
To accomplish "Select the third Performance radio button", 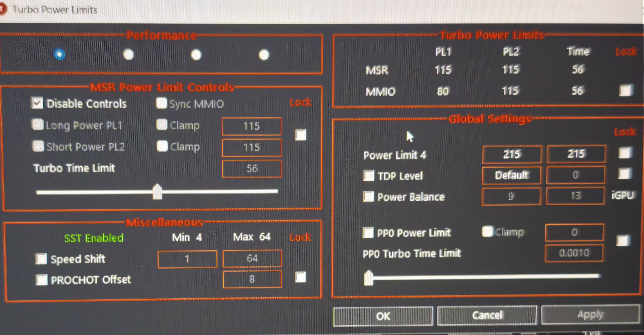I will [x=196, y=55].
